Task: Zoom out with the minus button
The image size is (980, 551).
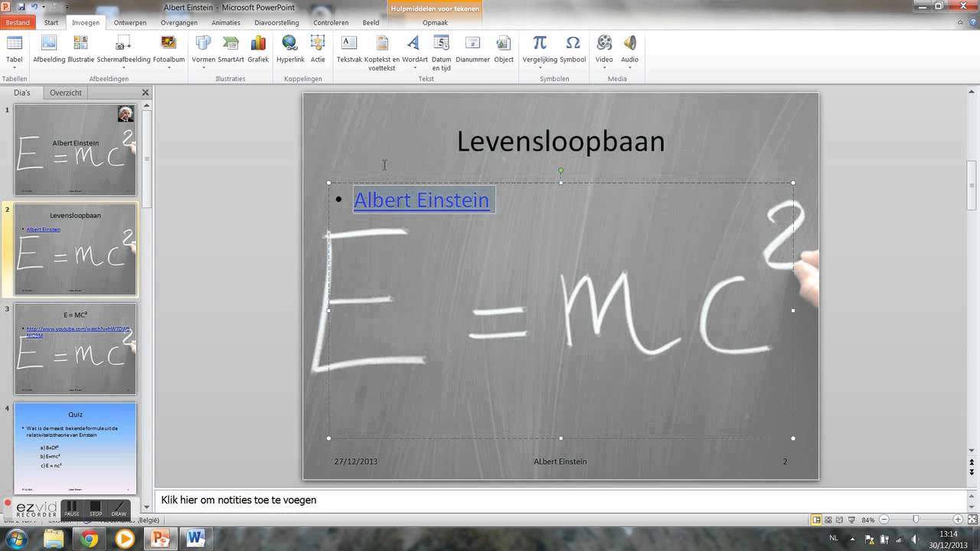Action: coord(884,520)
